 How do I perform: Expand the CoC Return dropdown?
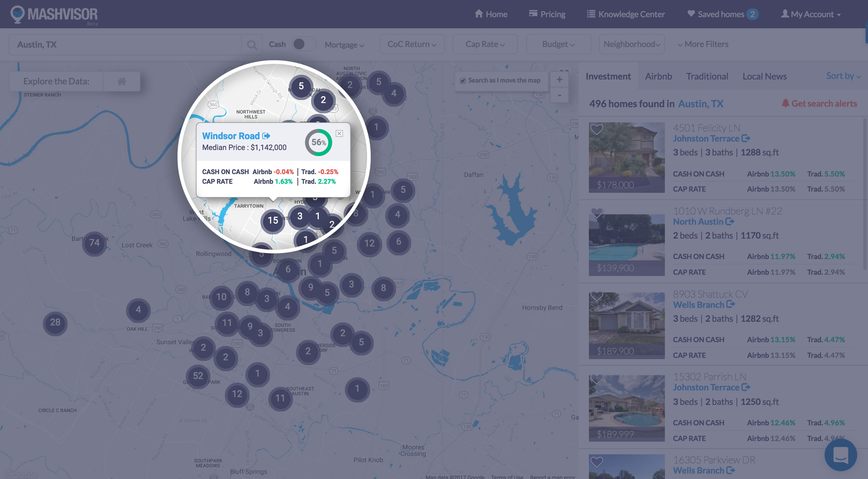pos(412,44)
